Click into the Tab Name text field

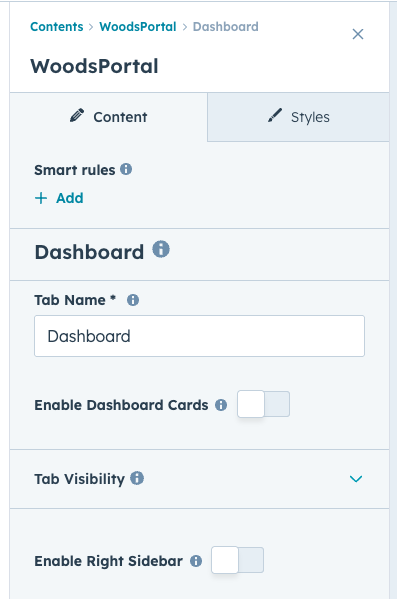click(199, 336)
